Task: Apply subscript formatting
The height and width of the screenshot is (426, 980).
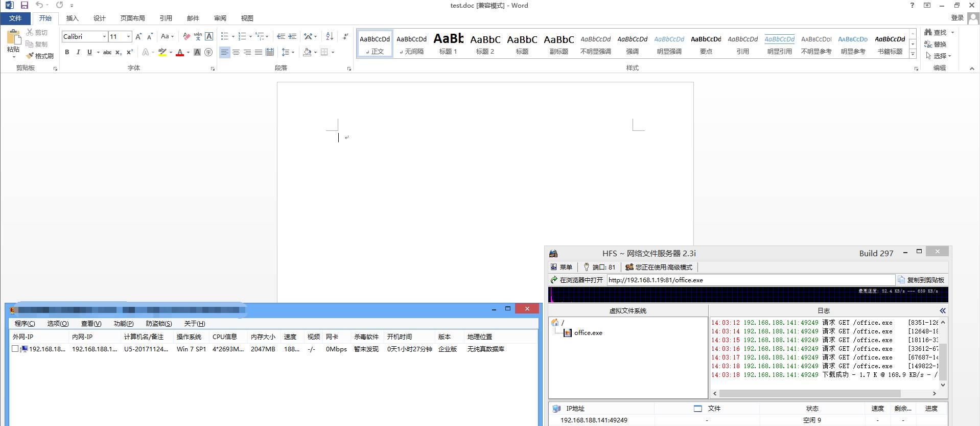Action: (119, 52)
